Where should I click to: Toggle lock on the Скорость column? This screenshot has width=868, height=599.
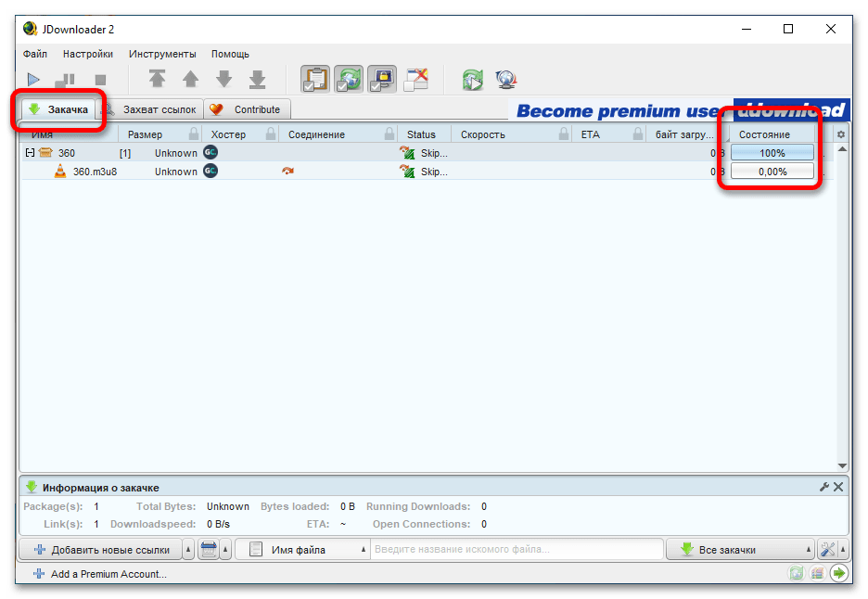click(x=564, y=134)
